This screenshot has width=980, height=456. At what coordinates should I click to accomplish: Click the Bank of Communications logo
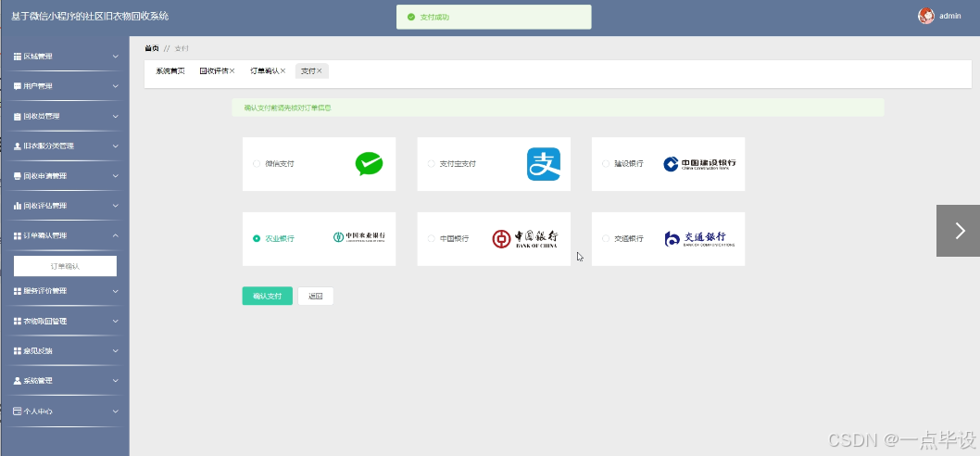coord(699,238)
